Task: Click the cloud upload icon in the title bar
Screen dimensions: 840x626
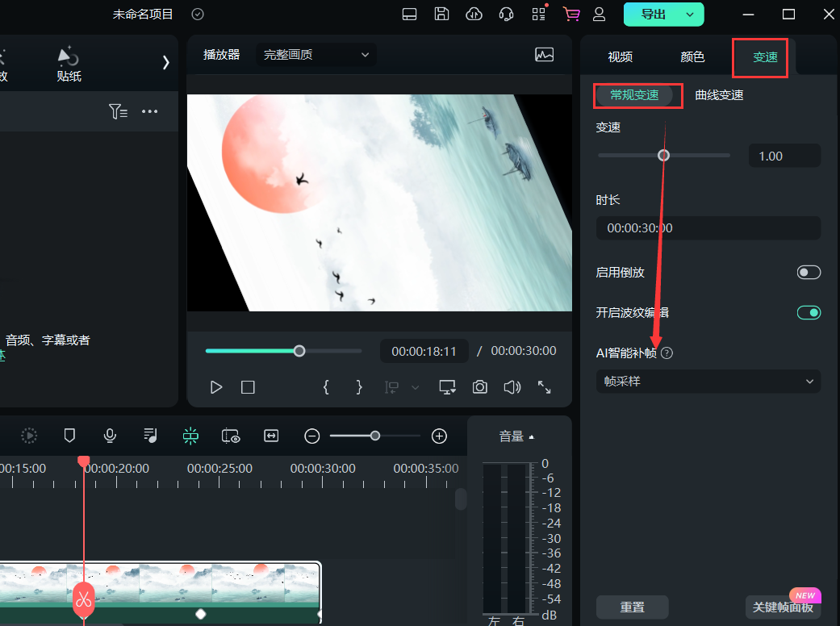Action: (x=474, y=14)
